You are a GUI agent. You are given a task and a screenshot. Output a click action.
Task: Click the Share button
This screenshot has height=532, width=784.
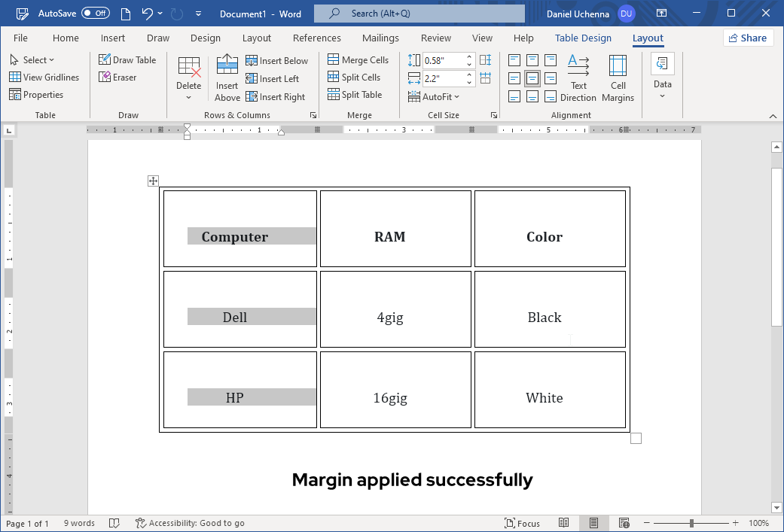pos(748,38)
